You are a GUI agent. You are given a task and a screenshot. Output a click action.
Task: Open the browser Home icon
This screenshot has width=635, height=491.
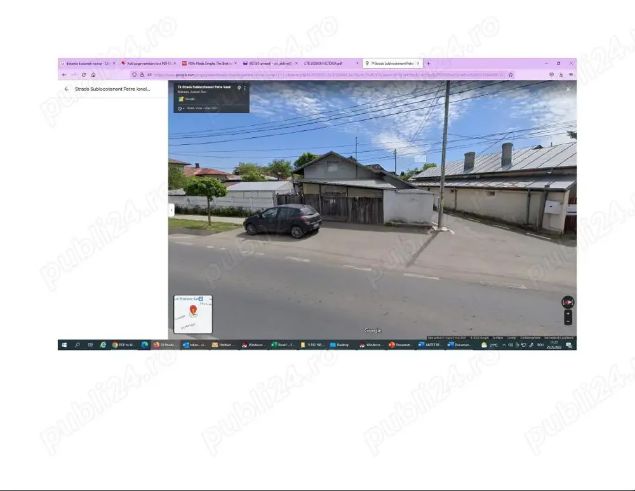(93, 75)
